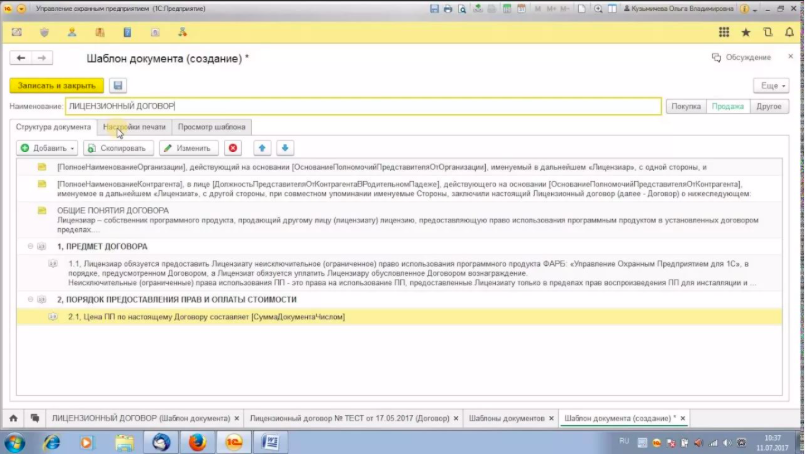The height and width of the screenshot is (454, 806).
Task: Open Internet Explorer from the taskbar
Action: pyautogui.click(x=51, y=442)
